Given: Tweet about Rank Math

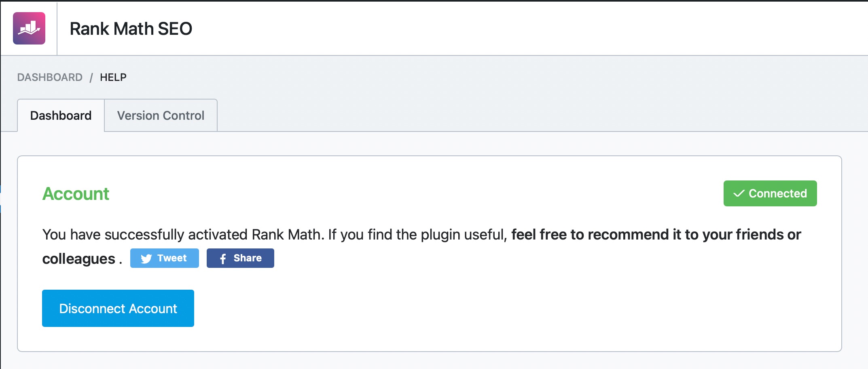Looking at the screenshot, I should click(165, 258).
